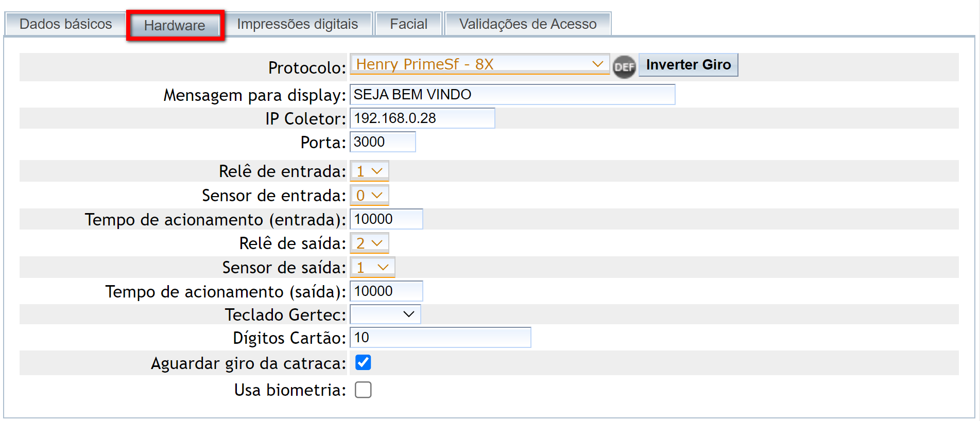Image resolution: width=980 pixels, height=421 pixels.
Task: Click the IP Coletor input field
Action: coord(422,118)
